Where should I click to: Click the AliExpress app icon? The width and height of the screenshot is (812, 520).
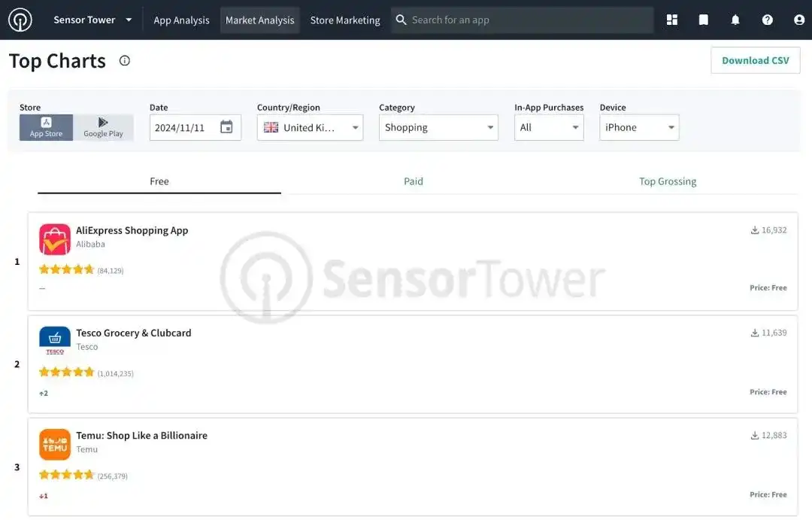[x=55, y=239]
